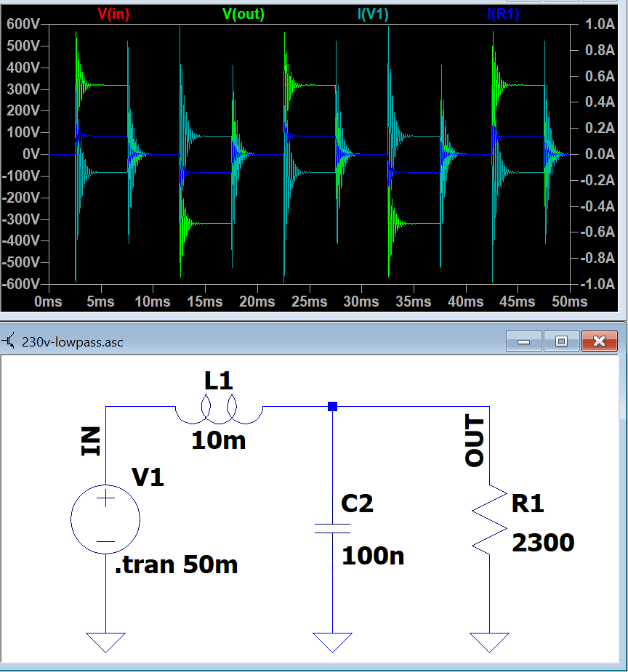Click the 600V left axis label

click(23, 24)
